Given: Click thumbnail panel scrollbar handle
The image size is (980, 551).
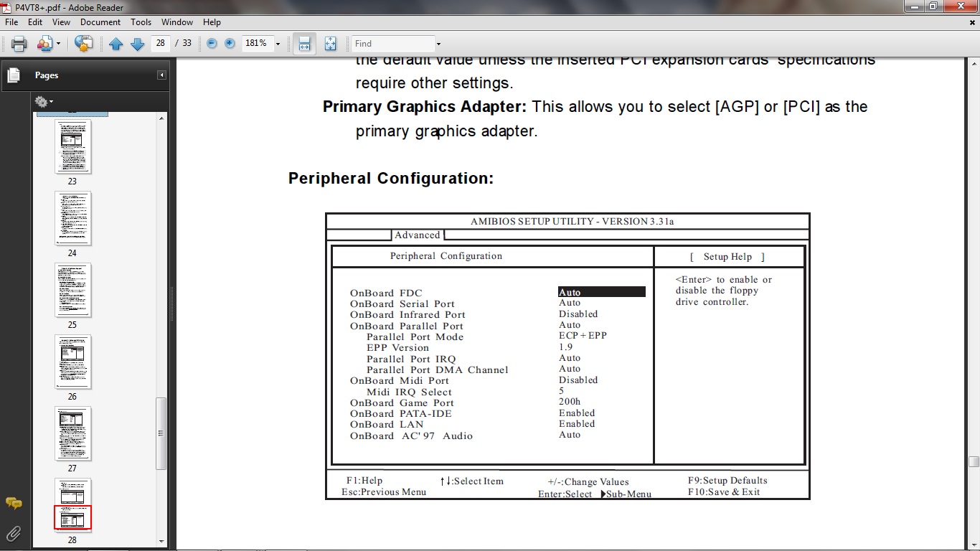Looking at the screenshot, I should pyautogui.click(x=161, y=433).
